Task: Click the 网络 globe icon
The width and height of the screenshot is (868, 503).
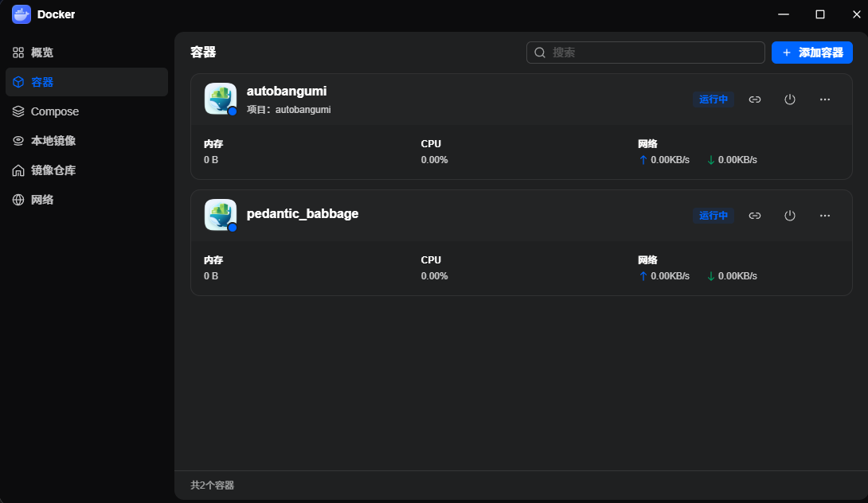Action: pyautogui.click(x=18, y=200)
